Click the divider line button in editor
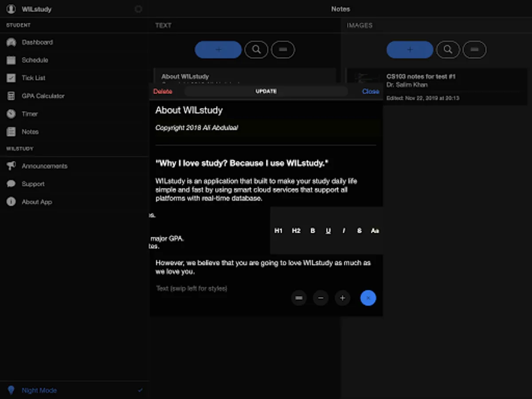Image resolution: width=532 pixels, height=399 pixels. tap(299, 298)
